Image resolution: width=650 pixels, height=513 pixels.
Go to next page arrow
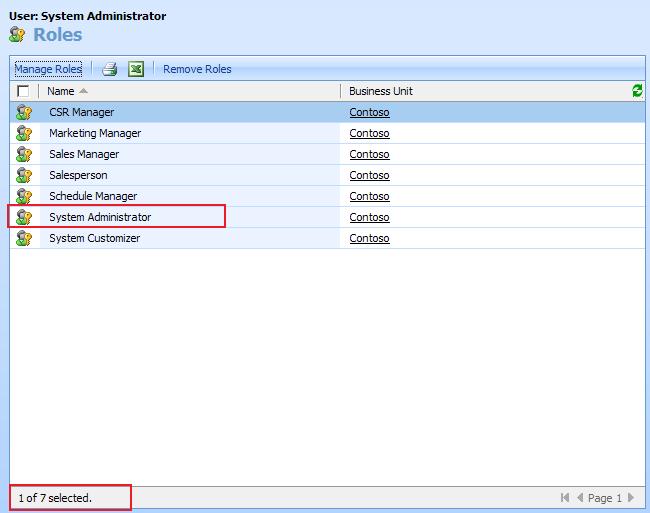click(x=631, y=497)
